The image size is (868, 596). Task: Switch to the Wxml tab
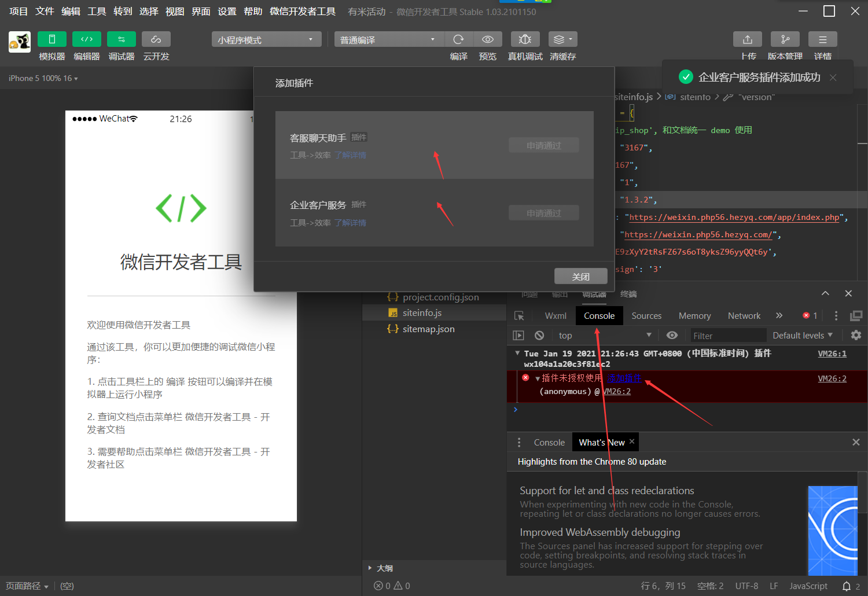pyautogui.click(x=556, y=316)
